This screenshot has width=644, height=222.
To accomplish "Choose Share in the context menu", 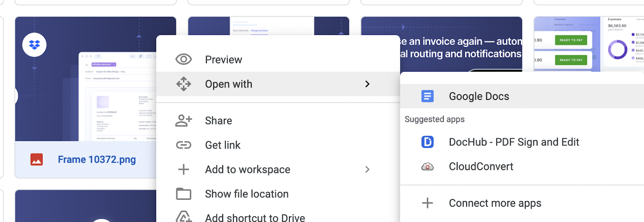I will (x=278, y=120).
